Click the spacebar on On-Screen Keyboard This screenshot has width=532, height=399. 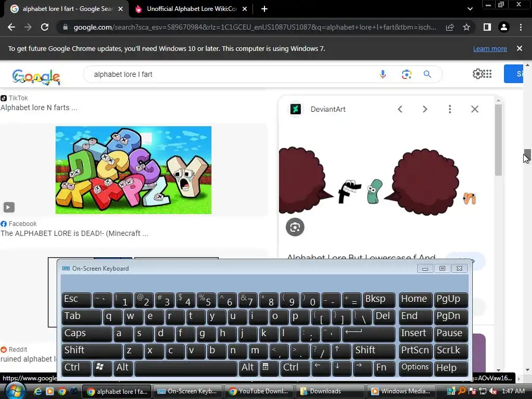coord(185,368)
